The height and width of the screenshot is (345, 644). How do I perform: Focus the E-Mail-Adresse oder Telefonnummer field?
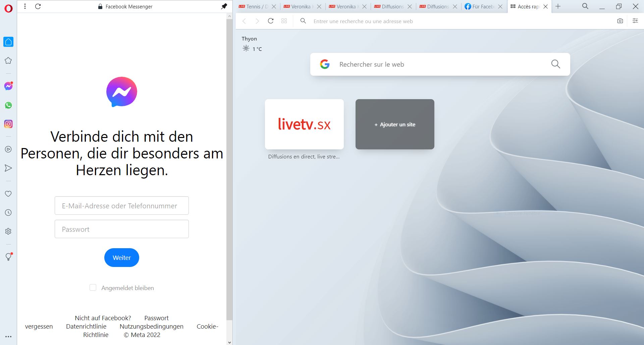[x=122, y=205]
